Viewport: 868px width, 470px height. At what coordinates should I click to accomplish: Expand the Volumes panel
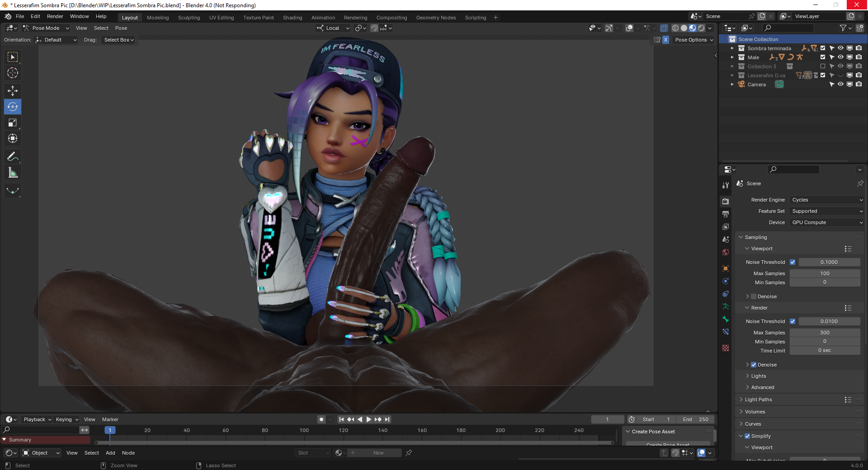[755, 412]
